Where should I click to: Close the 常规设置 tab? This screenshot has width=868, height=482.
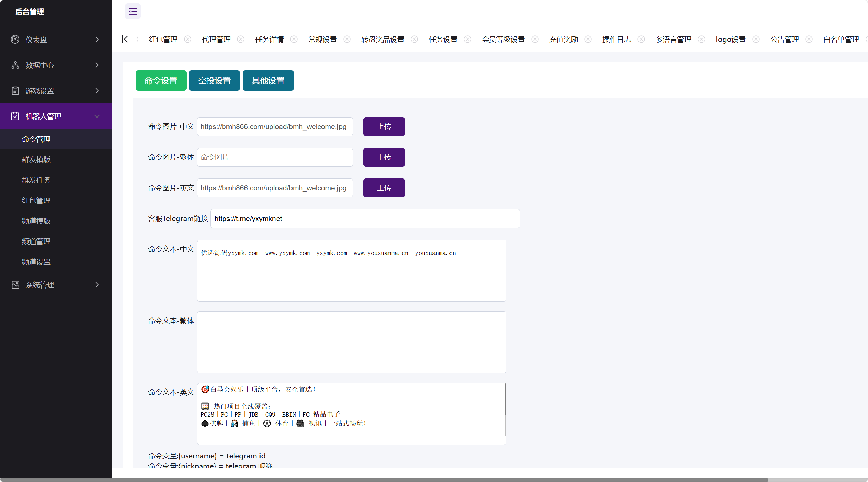pyautogui.click(x=347, y=40)
